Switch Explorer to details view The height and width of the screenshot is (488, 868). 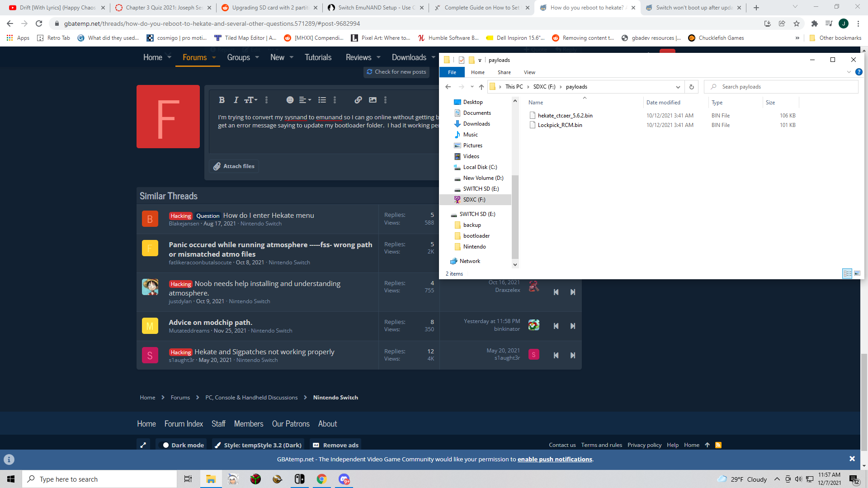(847, 273)
